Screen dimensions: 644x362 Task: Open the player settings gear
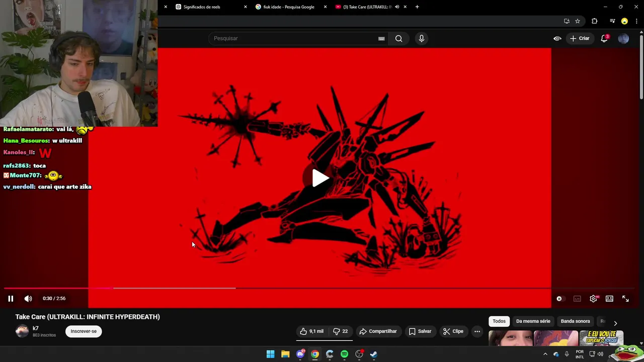click(x=594, y=299)
